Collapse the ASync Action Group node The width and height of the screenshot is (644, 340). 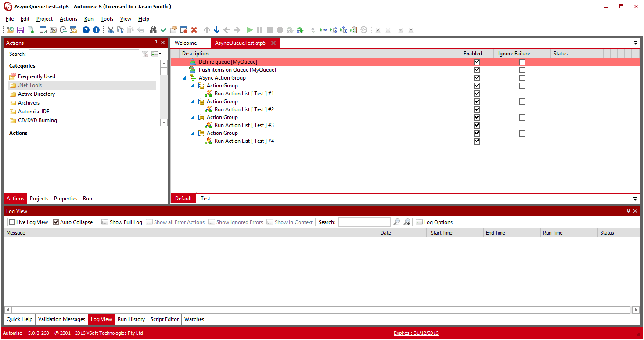coord(184,78)
